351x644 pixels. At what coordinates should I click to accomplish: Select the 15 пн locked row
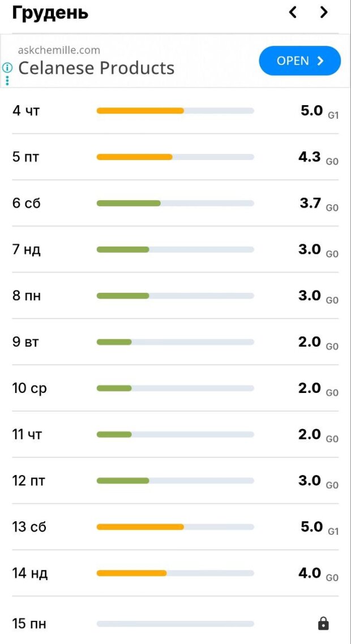point(175,624)
